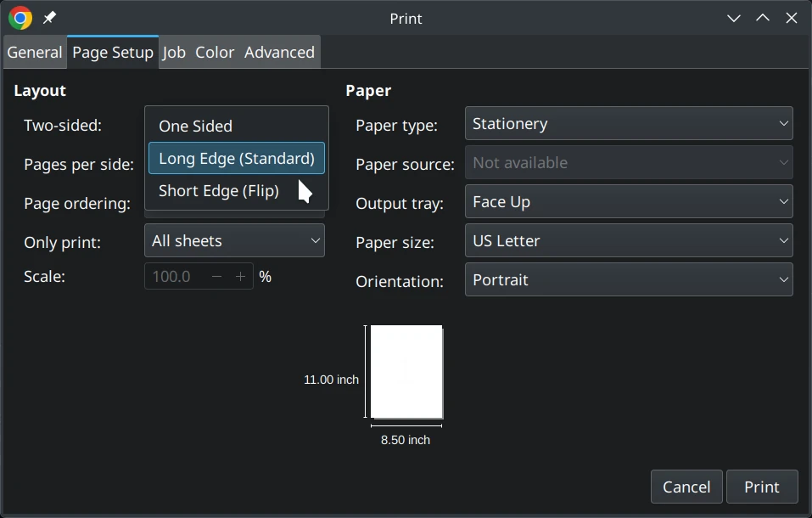This screenshot has height=518, width=812.
Task: Click the downward chevron window button
Action: coord(734,18)
